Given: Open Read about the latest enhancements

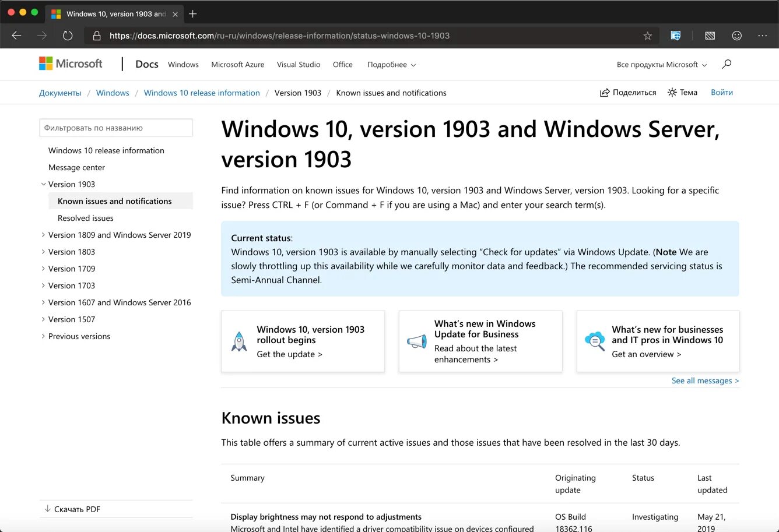Looking at the screenshot, I should [x=476, y=354].
